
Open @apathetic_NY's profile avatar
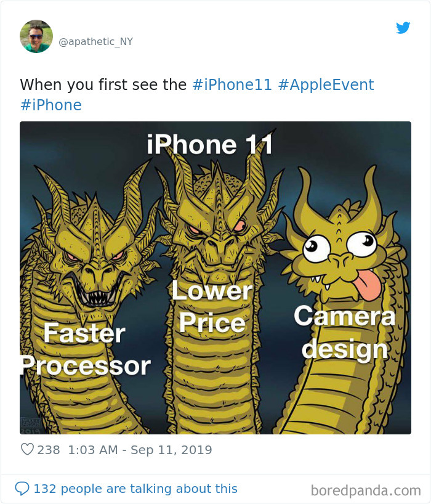(x=36, y=36)
